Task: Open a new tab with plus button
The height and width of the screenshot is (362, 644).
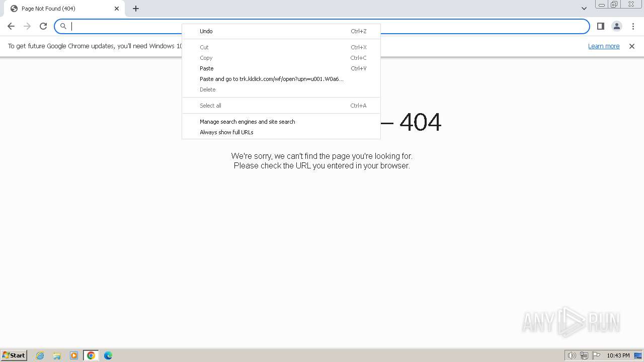Action: 136,9
